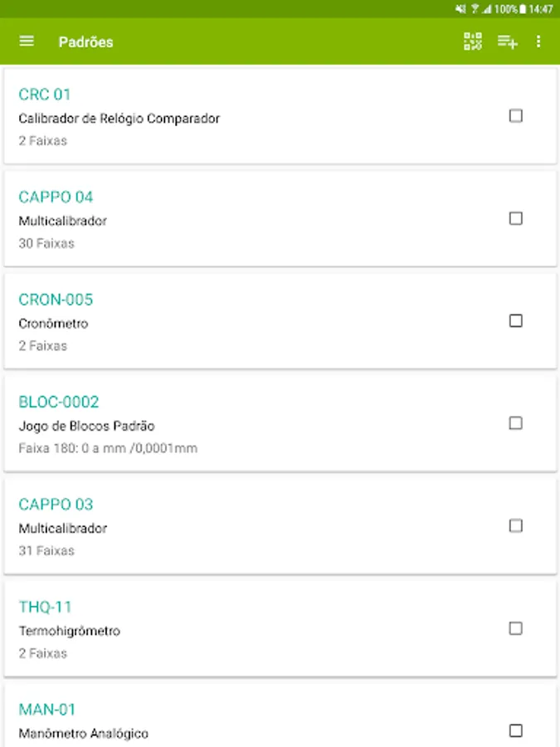Viewport: 560px width, 747px height.
Task: Tap the Padrões screen title
Action: coord(85,42)
